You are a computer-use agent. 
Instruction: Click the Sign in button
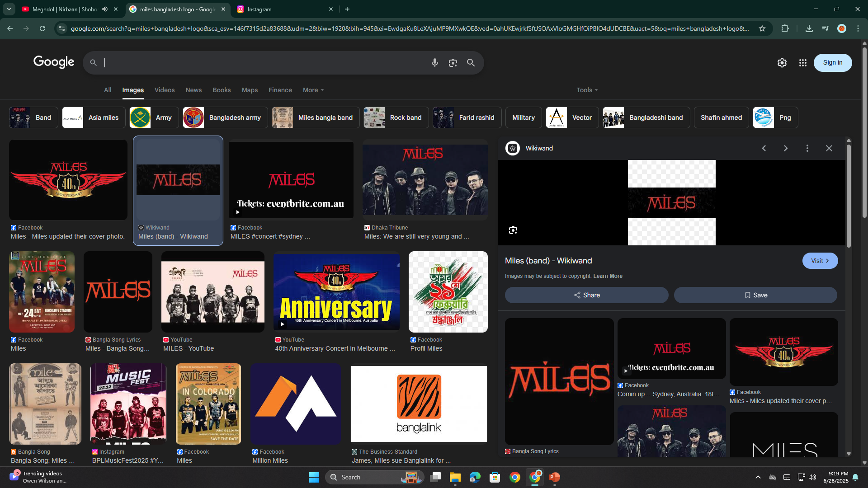[833, 63]
